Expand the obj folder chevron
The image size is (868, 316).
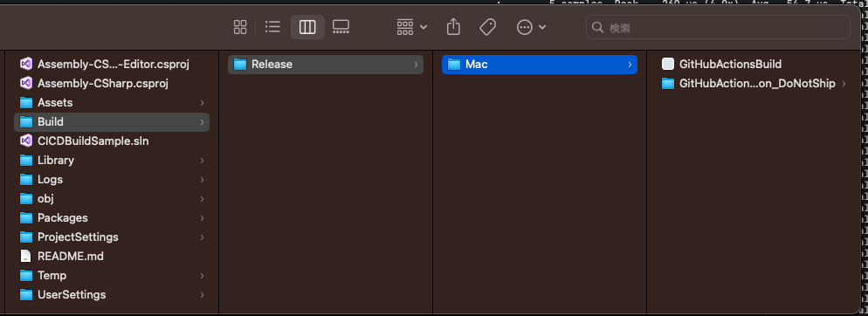(x=202, y=199)
